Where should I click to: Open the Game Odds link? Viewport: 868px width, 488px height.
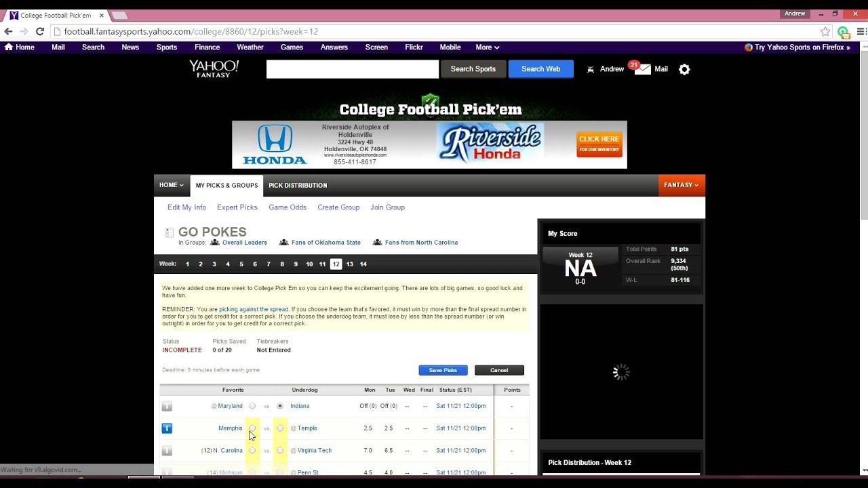click(x=288, y=207)
